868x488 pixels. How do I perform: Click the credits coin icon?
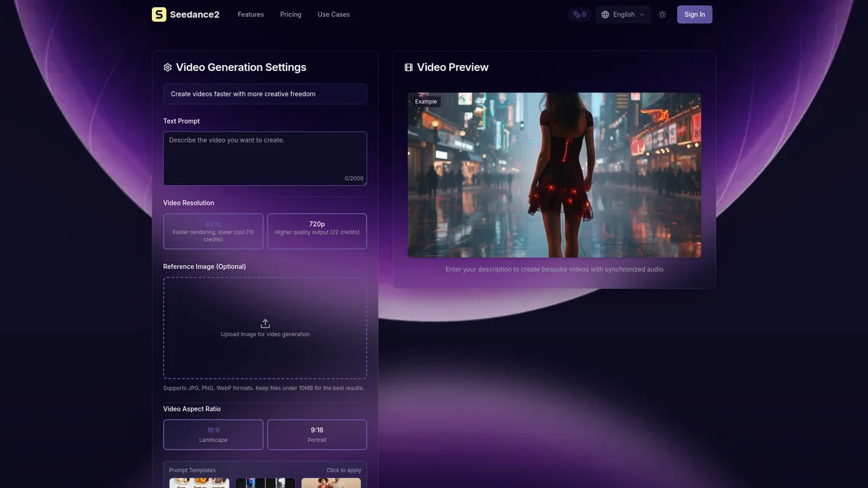pos(576,14)
